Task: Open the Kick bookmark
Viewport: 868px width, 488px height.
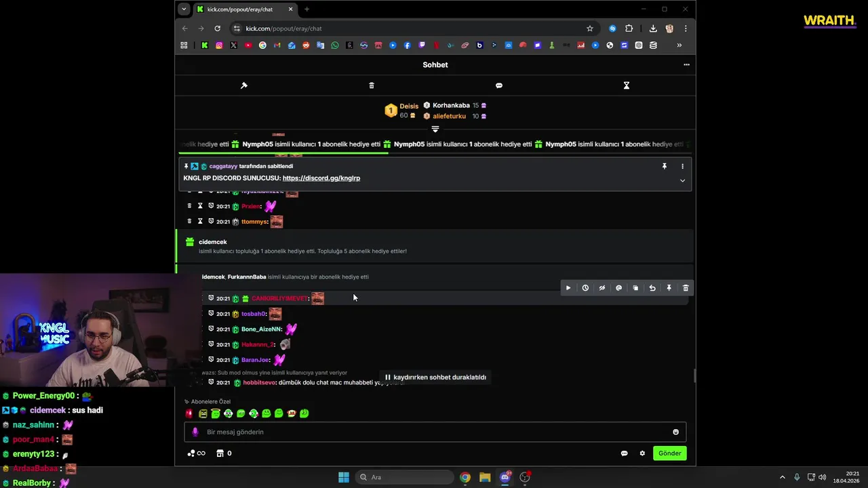Action: click(x=204, y=45)
